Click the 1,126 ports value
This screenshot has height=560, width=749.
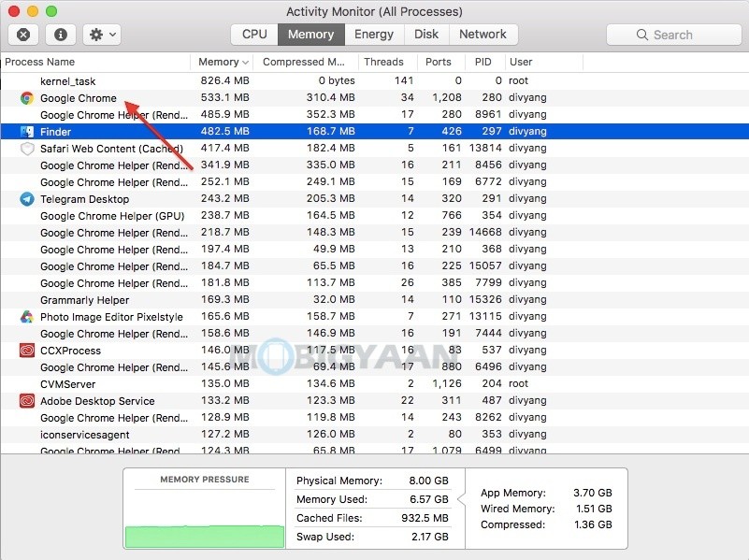447,384
